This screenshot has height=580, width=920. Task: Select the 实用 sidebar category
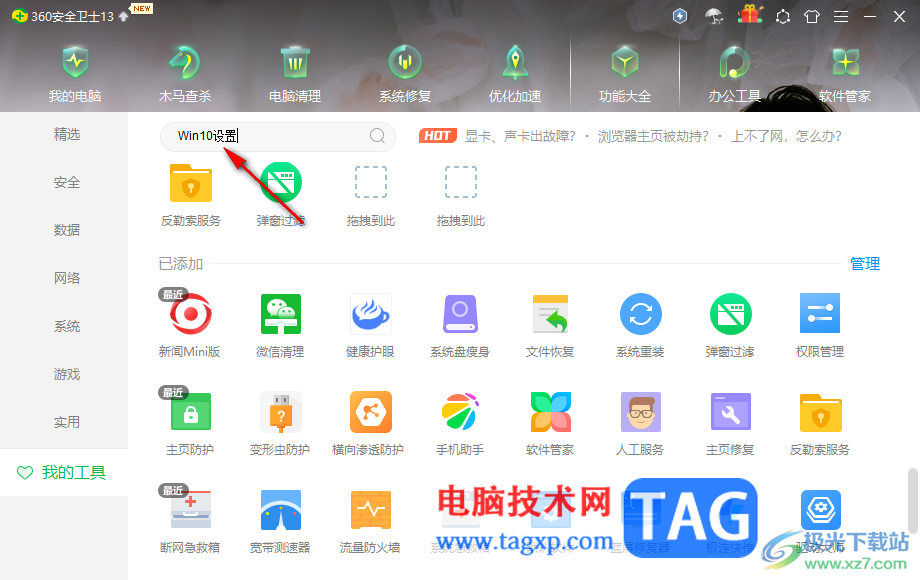click(x=67, y=422)
